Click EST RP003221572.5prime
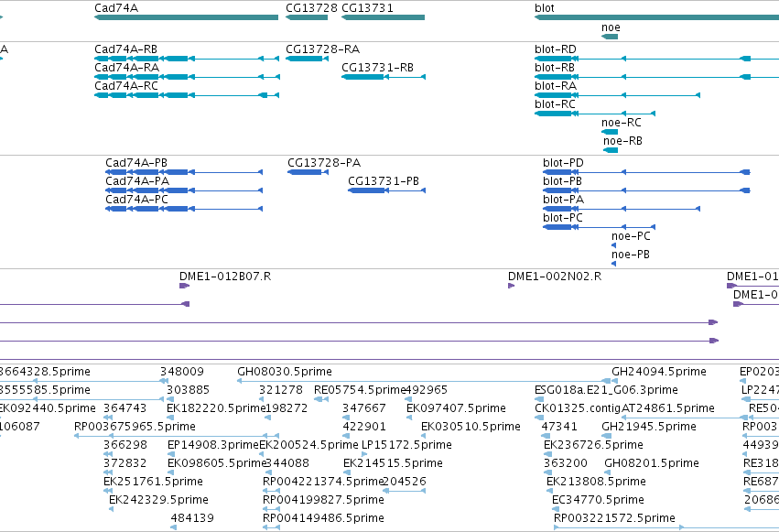Viewport: 779px width, 532px height. pyautogui.click(x=666, y=527)
